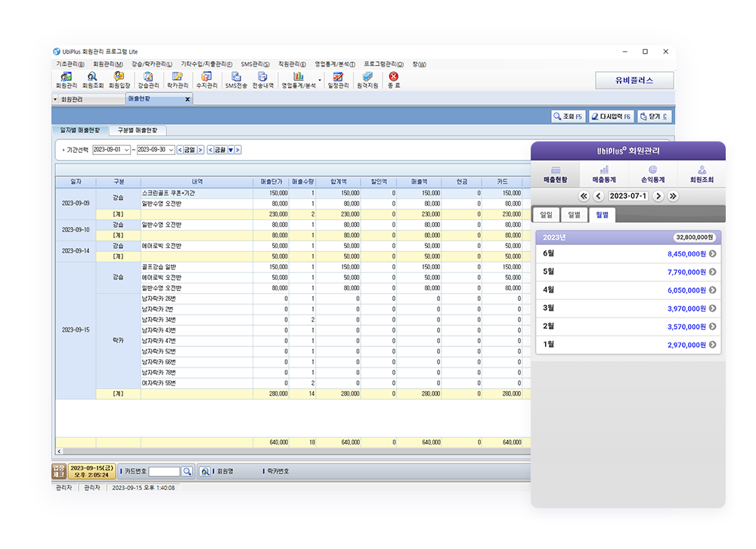Click single-right arrow beside 2023-07-1 date
This screenshot has width=756, height=549.
(658, 196)
